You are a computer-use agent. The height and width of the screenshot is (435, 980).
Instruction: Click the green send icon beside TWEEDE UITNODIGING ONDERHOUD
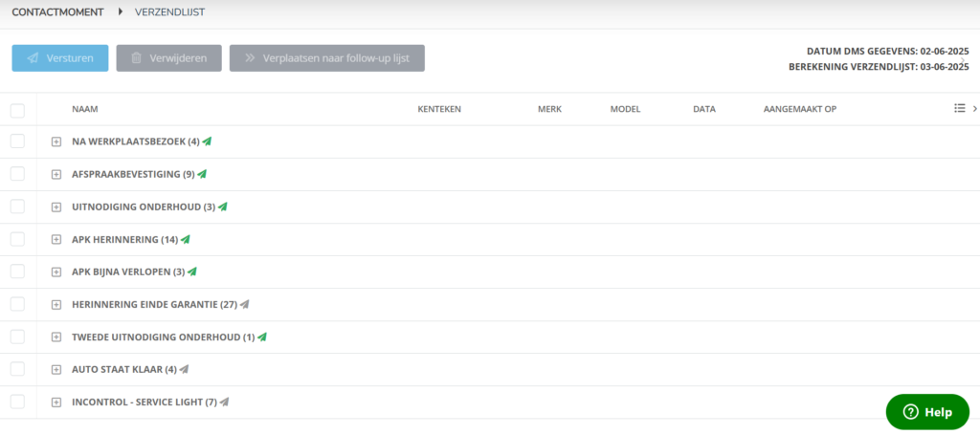[x=262, y=337]
